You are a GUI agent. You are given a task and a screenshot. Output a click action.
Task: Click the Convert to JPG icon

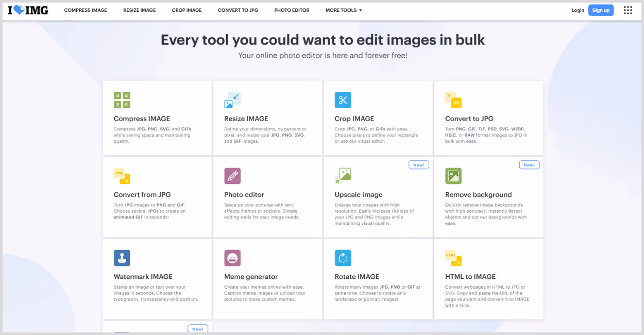tap(453, 100)
